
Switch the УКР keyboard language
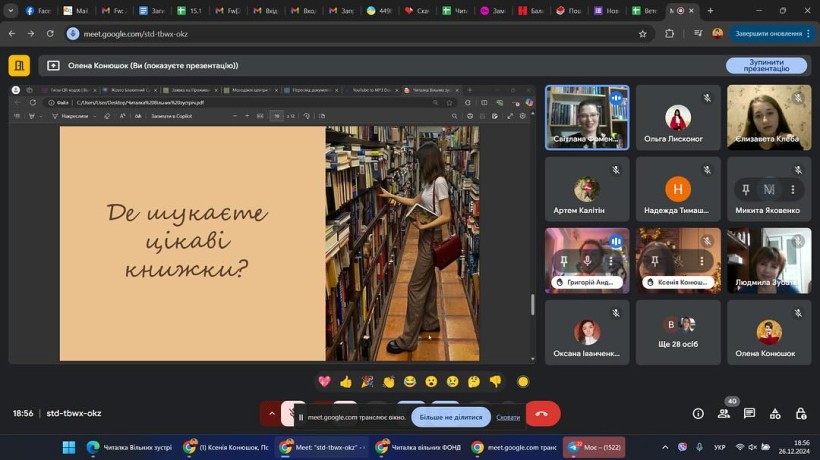[720, 447]
